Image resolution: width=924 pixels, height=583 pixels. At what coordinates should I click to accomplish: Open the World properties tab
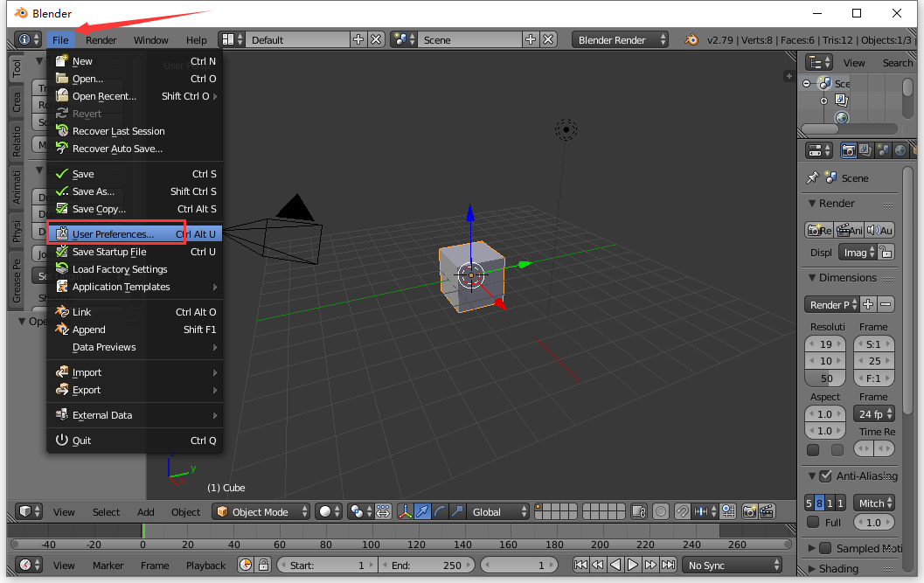[x=900, y=150]
